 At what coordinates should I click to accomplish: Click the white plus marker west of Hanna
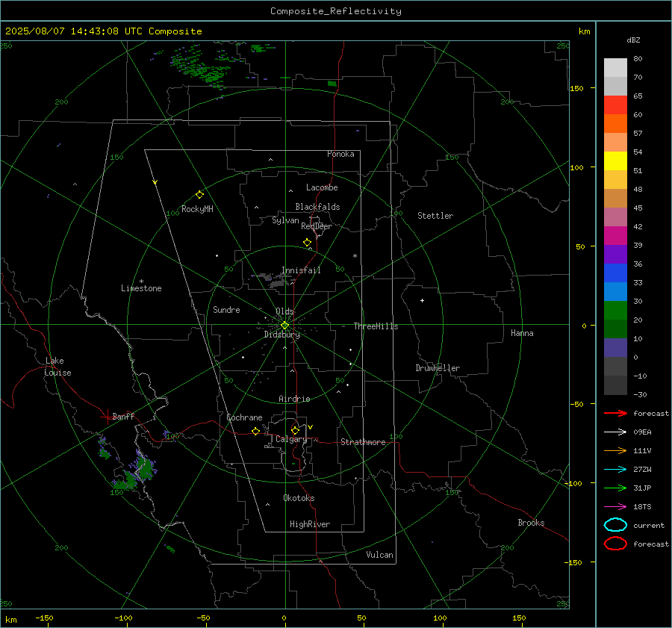pyautogui.click(x=422, y=300)
